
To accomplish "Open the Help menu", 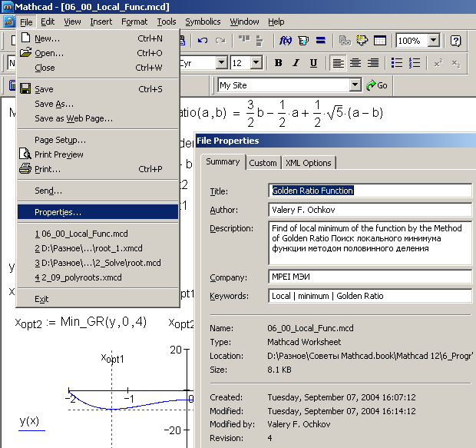I will 276,22.
